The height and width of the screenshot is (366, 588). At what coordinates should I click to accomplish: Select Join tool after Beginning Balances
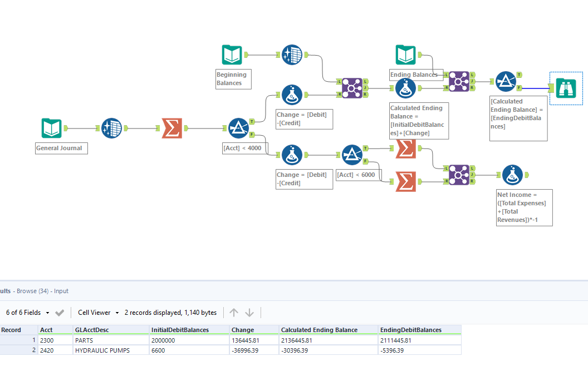[352, 88]
